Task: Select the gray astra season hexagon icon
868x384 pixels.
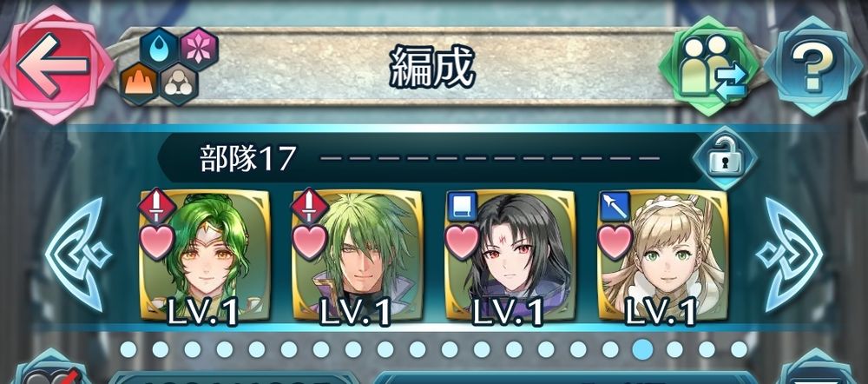Action: (x=179, y=84)
